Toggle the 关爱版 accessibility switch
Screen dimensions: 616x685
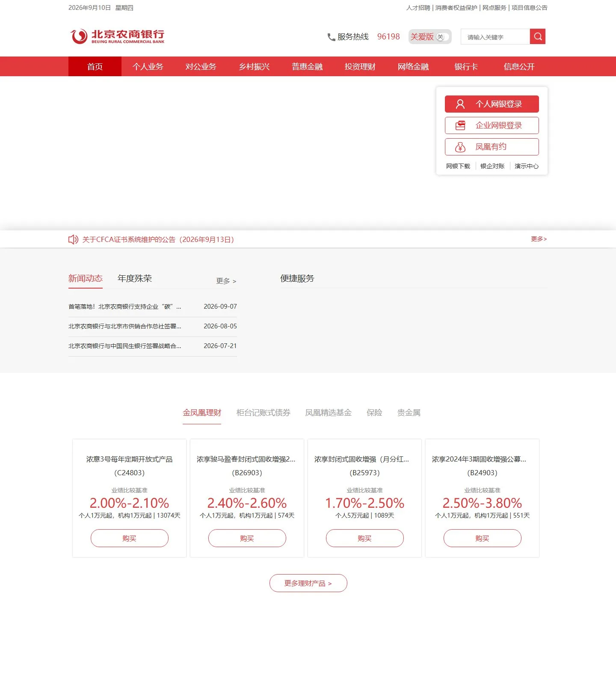(x=442, y=37)
